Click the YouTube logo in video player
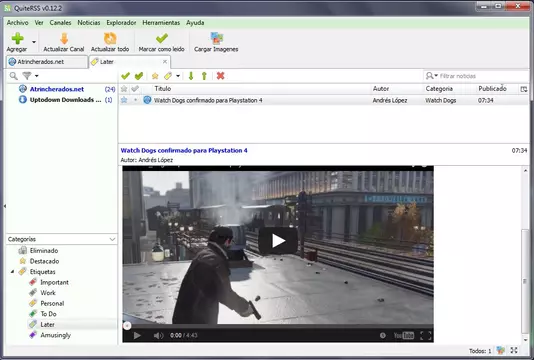The width and height of the screenshot is (534, 360). coord(404,335)
